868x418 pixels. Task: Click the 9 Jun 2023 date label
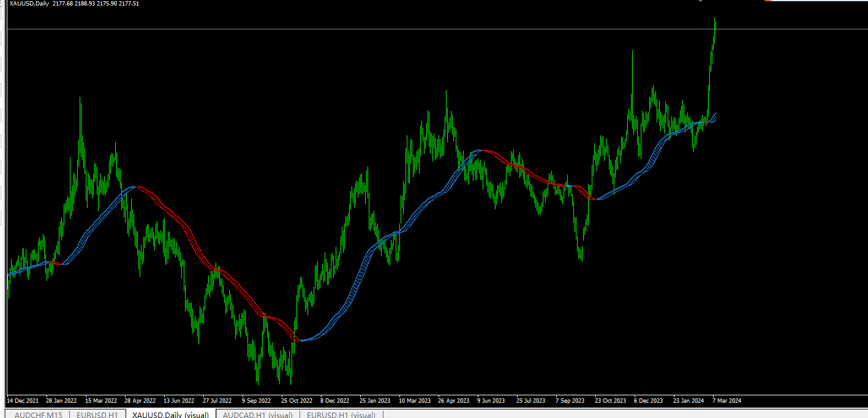click(491, 401)
